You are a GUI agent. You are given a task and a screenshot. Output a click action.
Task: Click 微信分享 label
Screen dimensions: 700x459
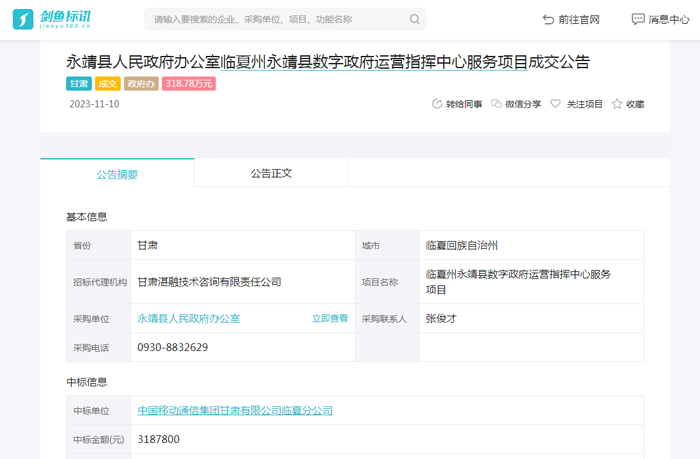(523, 104)
